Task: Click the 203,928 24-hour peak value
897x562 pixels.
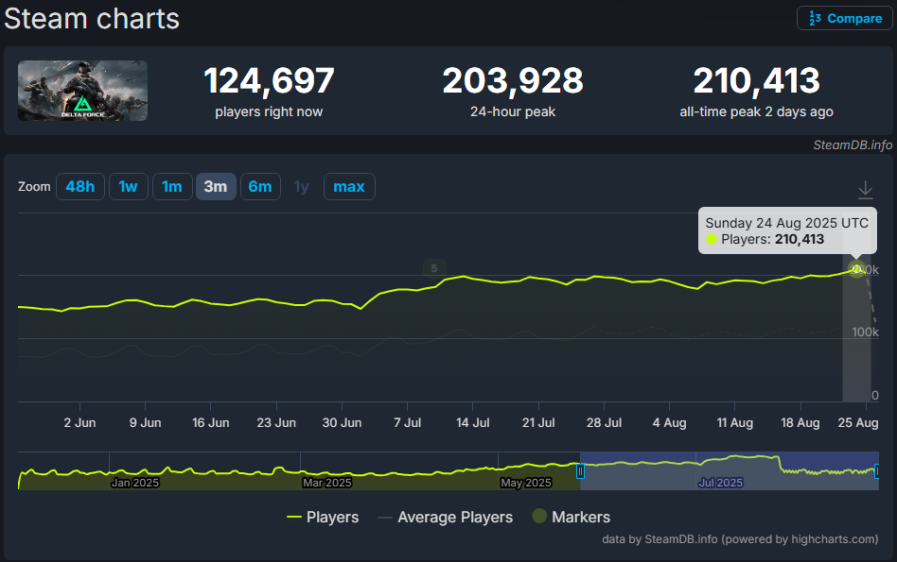Action: 513,81
